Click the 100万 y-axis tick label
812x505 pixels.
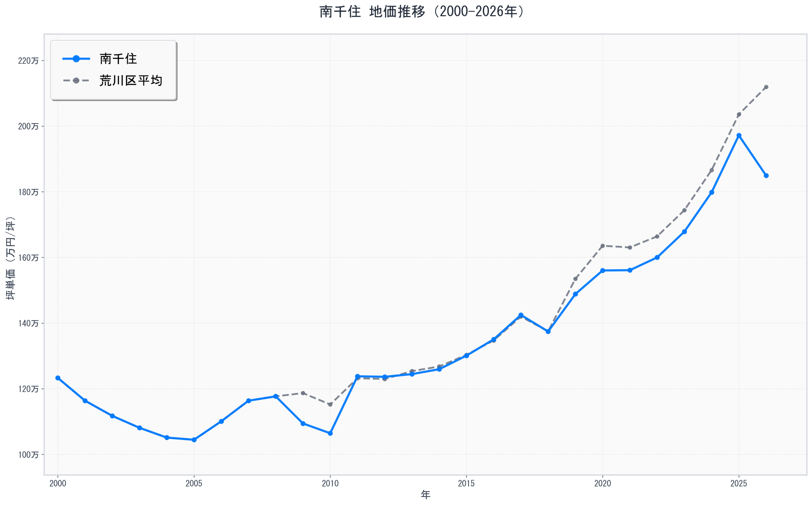click(28, 455)
